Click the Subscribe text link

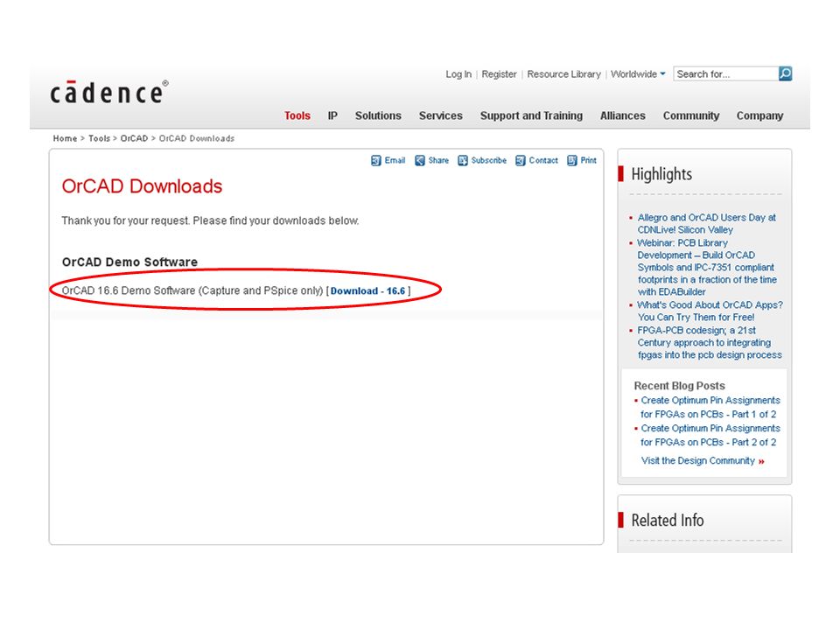pyautogui.click(x=488, y=160)
